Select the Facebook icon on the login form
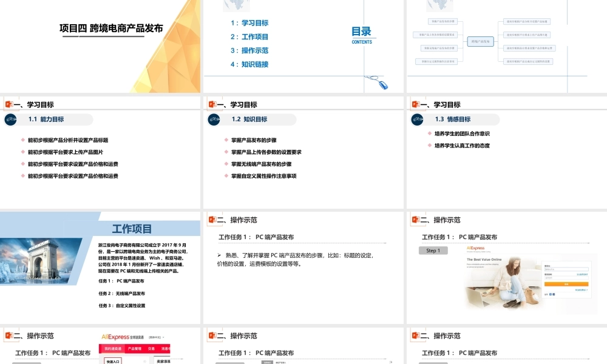607x364 pixels. [x=554, y=294]
